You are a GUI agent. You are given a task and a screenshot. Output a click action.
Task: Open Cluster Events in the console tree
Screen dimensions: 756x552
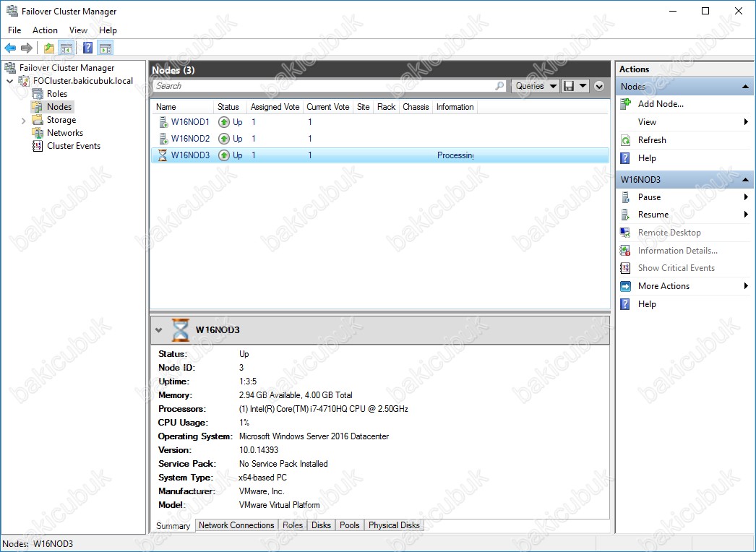[73, 146]
